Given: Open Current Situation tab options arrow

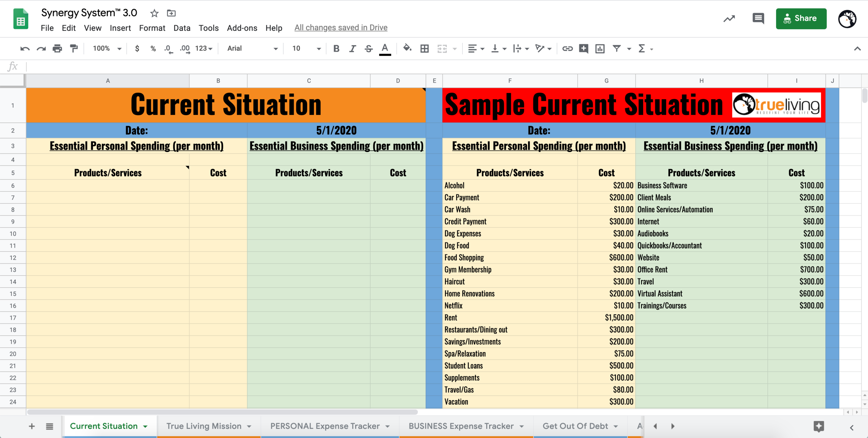Looking at the screenshot, I should point(145,426).
